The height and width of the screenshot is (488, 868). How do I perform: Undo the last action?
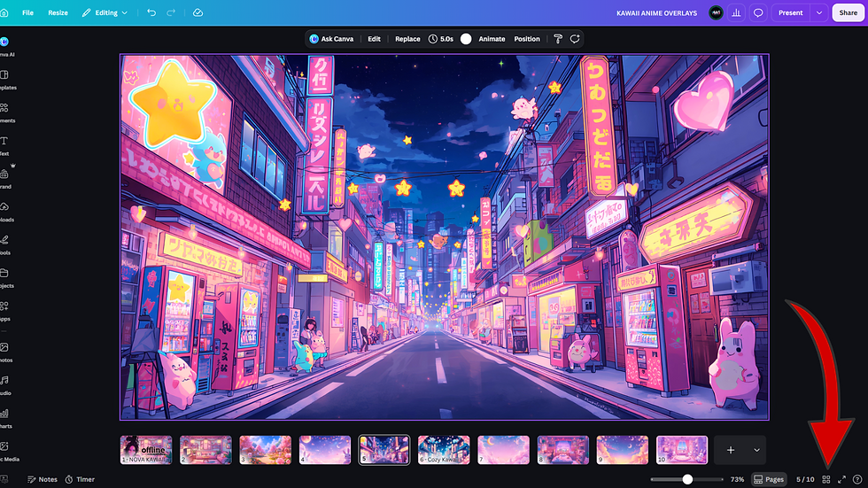pyautogui.click(x=151, y=12)
